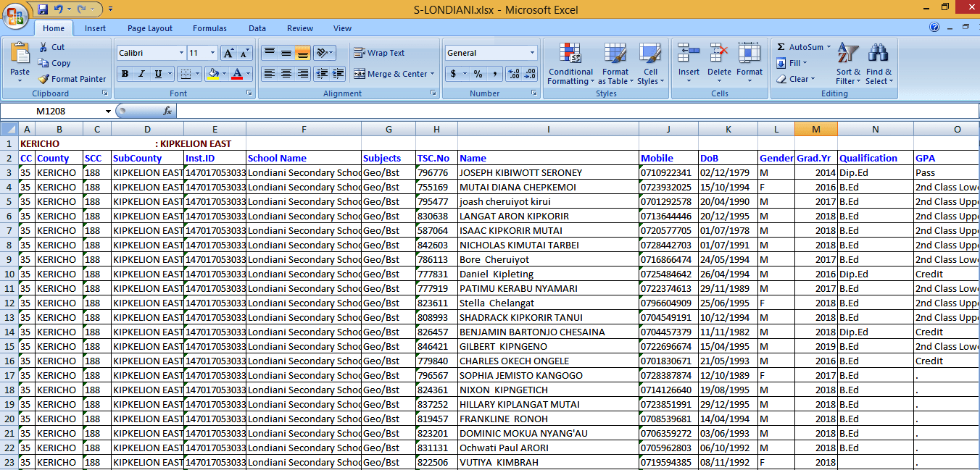Click the Merge & Center button
This screenshot has height=470, width=980.
pos(394,74)
